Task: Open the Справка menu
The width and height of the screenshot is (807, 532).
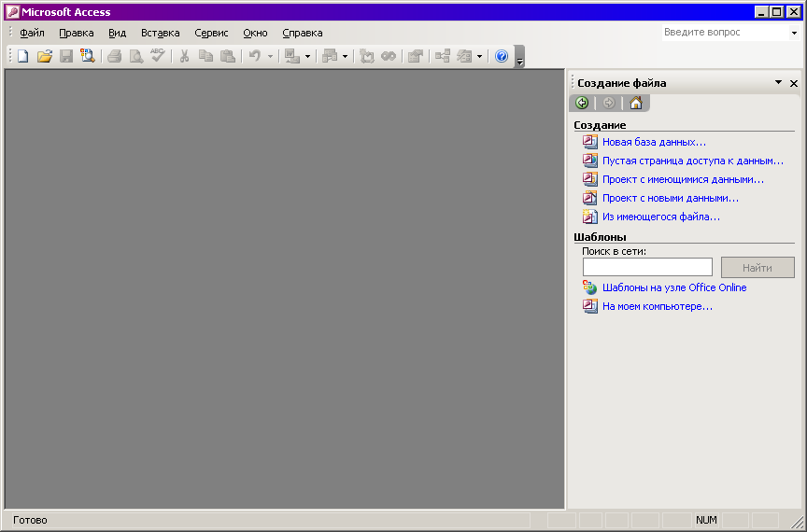Action: 303,33
